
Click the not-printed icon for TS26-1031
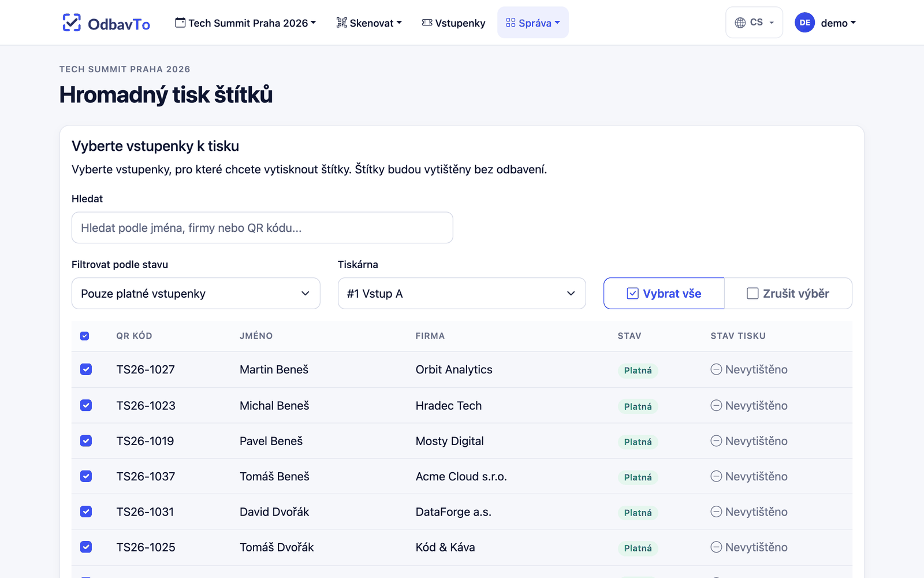[x=716, y=512]
